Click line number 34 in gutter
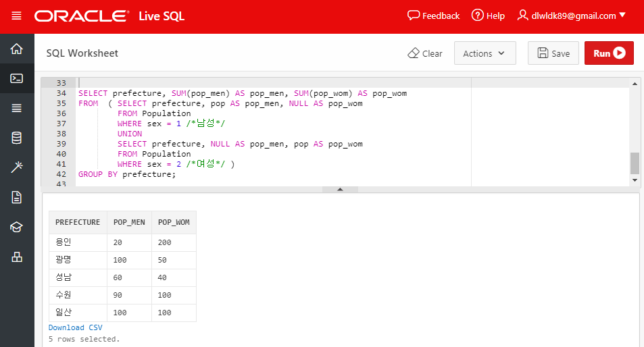Image resolution: width=644 pixels, height=347 pixels. (61, 93)
